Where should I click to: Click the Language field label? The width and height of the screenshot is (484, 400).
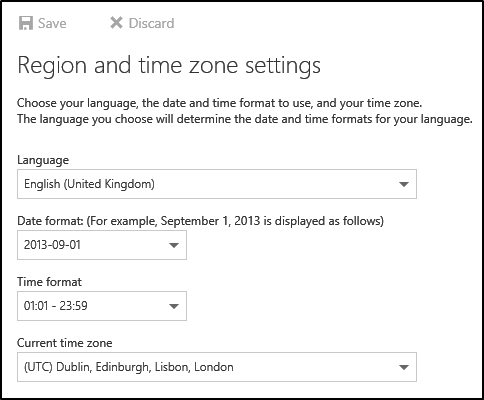[x=43, y=160]
